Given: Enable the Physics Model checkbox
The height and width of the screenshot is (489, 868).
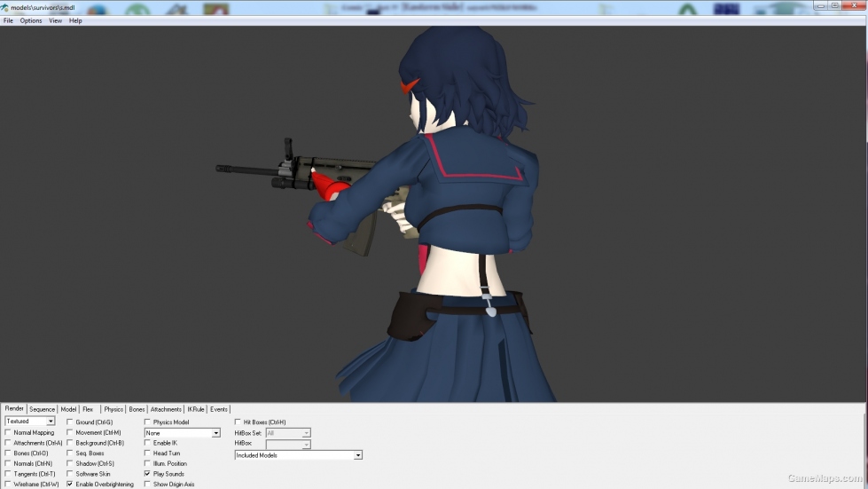Looking at the screenshot, I should [x=147, y=422].
